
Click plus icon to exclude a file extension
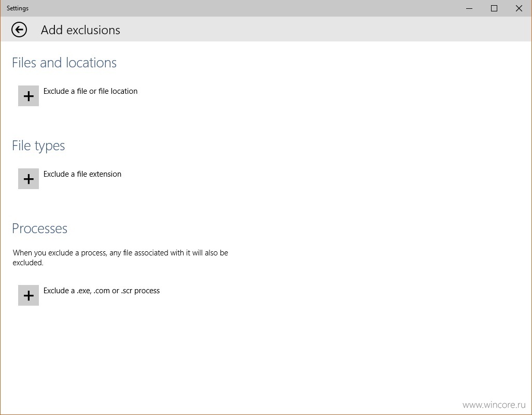coord(29,179)
